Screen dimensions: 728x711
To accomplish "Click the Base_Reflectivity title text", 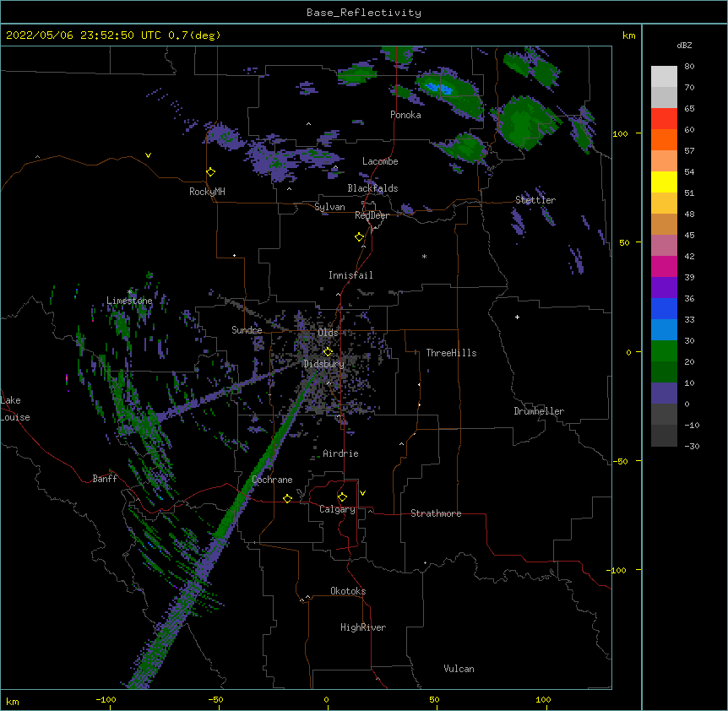I will tap(364, 13).
